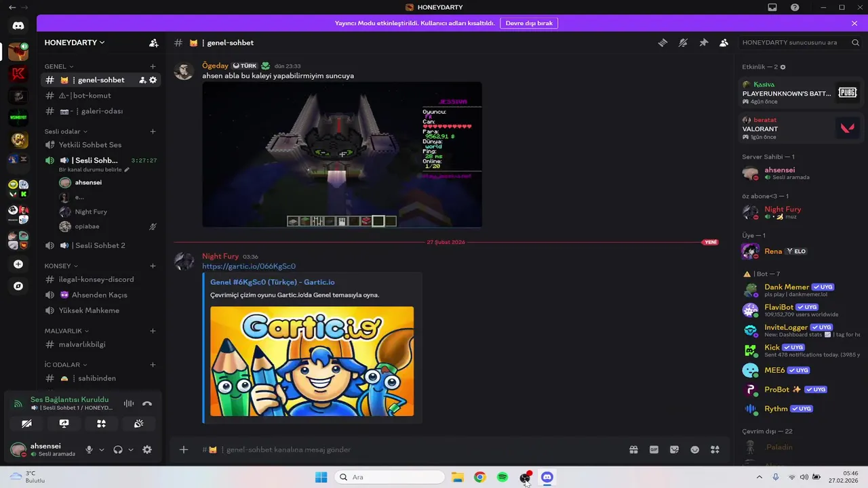Toggle noise suppression waveform icon
The height and width of the screenshot is (488, 868).
tap(128, 403)
